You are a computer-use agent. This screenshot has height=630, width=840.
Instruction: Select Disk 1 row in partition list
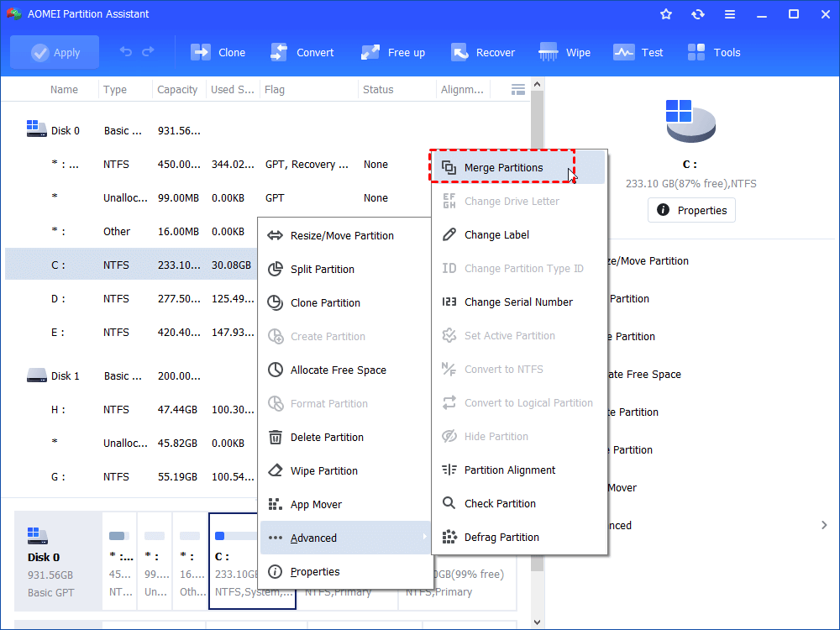(131, 376)
